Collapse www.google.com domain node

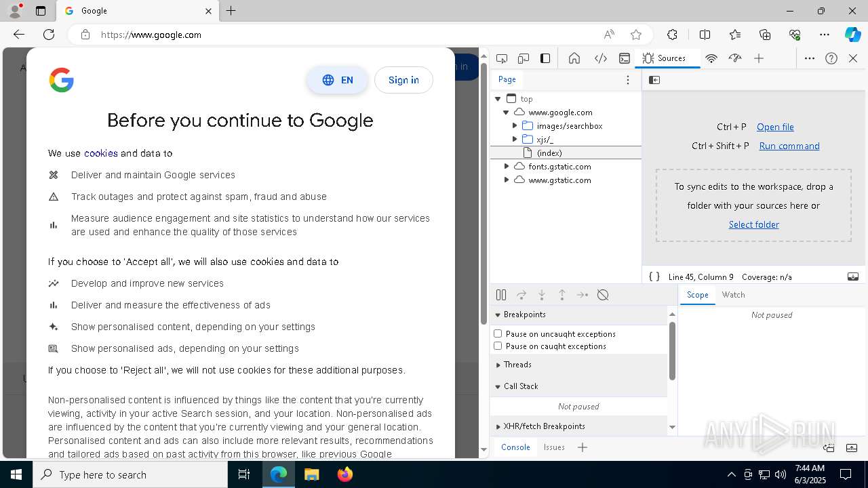tap(507, 113)
